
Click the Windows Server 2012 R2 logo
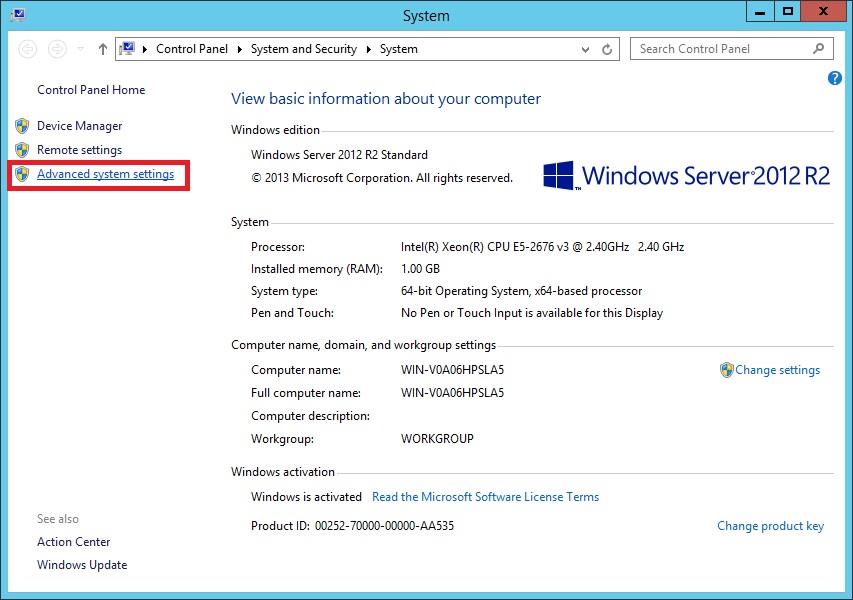[x=687, y=176]
